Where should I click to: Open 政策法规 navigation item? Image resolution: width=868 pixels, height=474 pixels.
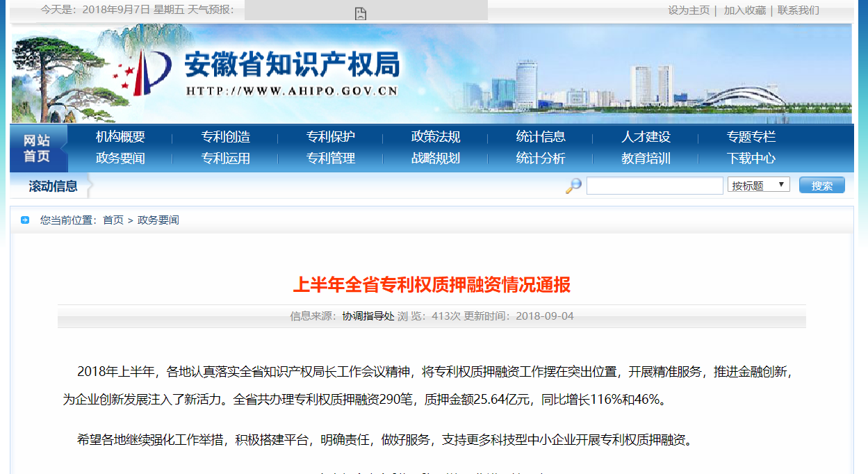[x=435, y=137]
